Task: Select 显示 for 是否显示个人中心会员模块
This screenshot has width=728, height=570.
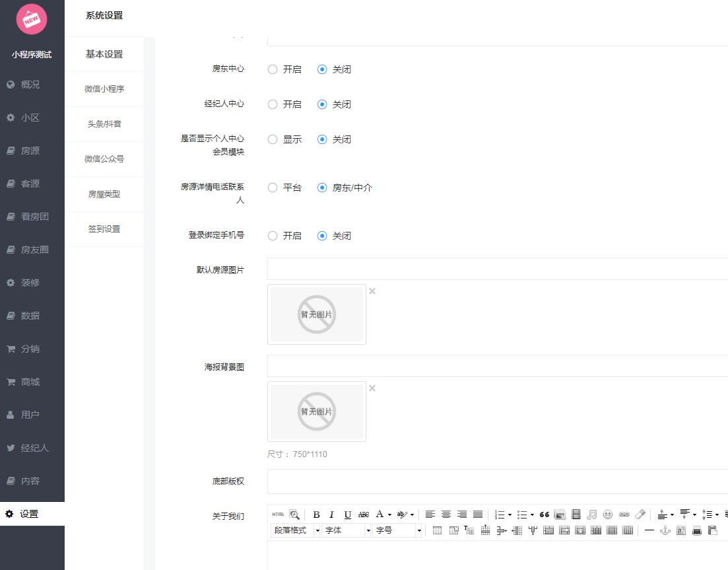Action: (272, 139)
